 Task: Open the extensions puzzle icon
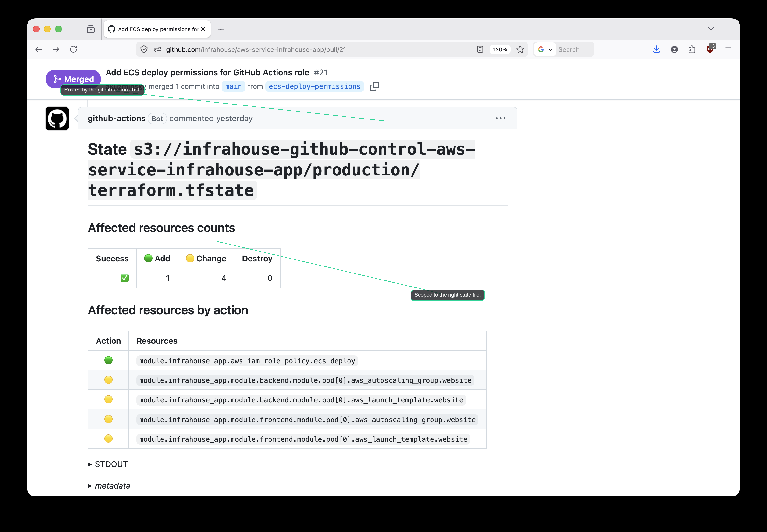coord(692,49)
